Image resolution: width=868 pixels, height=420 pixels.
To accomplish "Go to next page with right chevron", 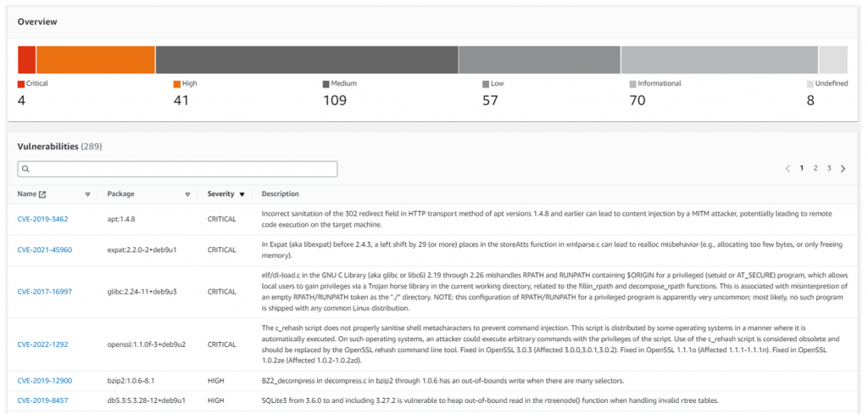I will [843, 169].
